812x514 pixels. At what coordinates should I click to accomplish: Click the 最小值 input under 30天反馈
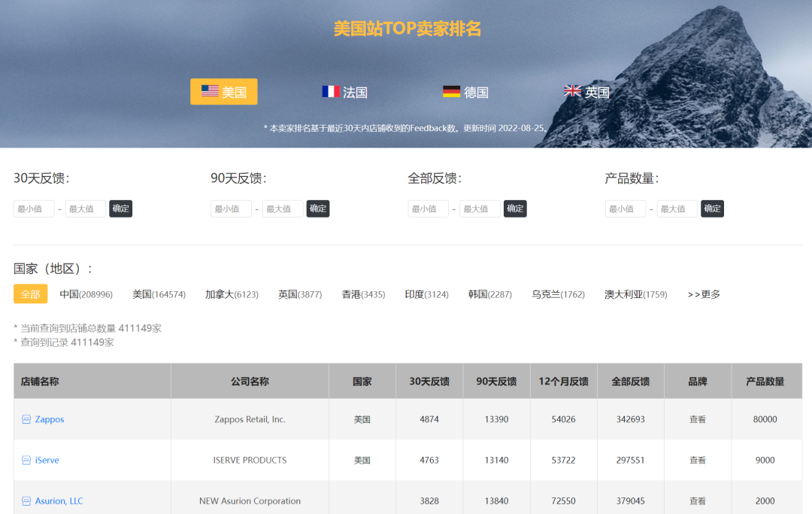click(33, 208)
